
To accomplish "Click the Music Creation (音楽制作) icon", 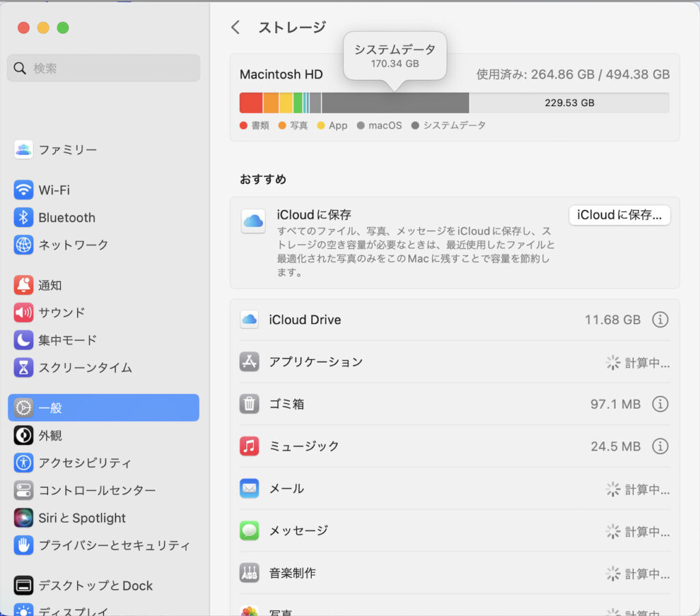I will click(249, 573).
